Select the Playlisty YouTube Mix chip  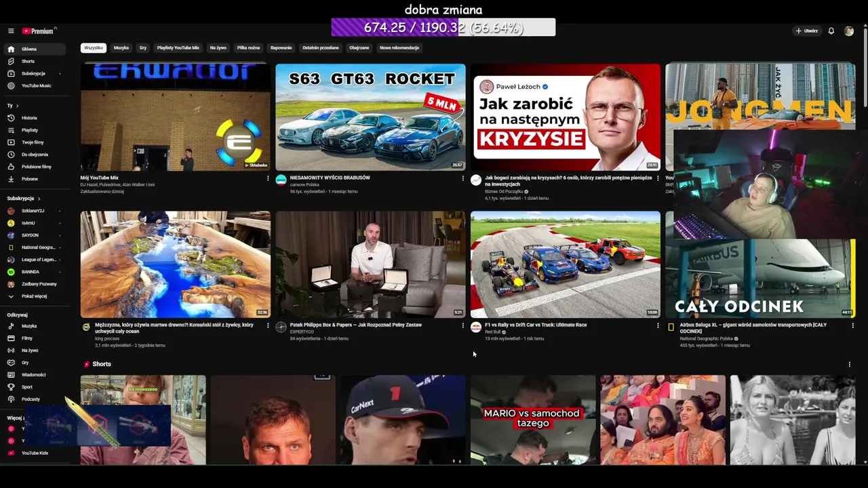[x=178, y=48]
